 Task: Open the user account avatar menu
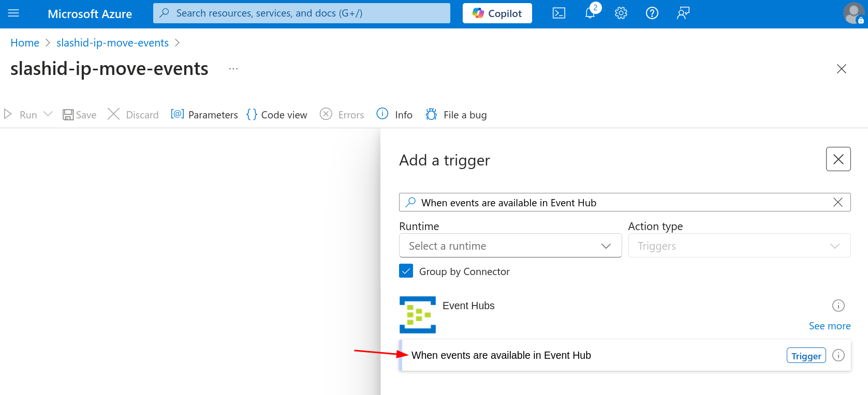(854, 13)
